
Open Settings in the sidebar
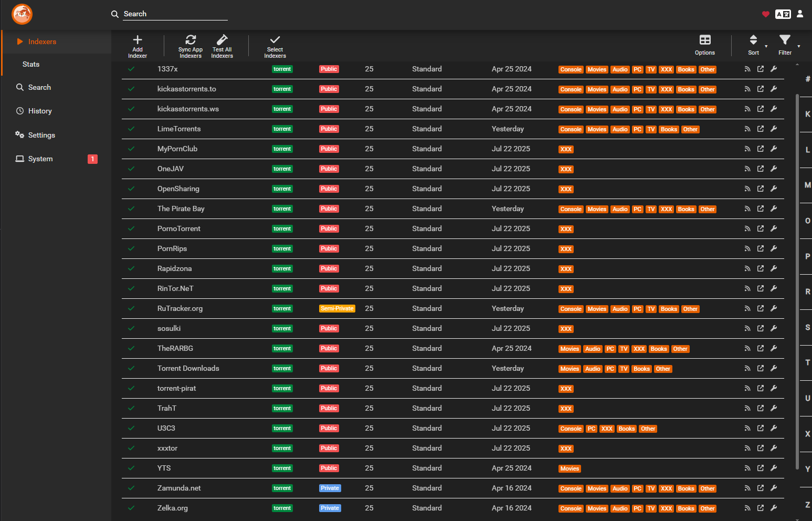56,135
